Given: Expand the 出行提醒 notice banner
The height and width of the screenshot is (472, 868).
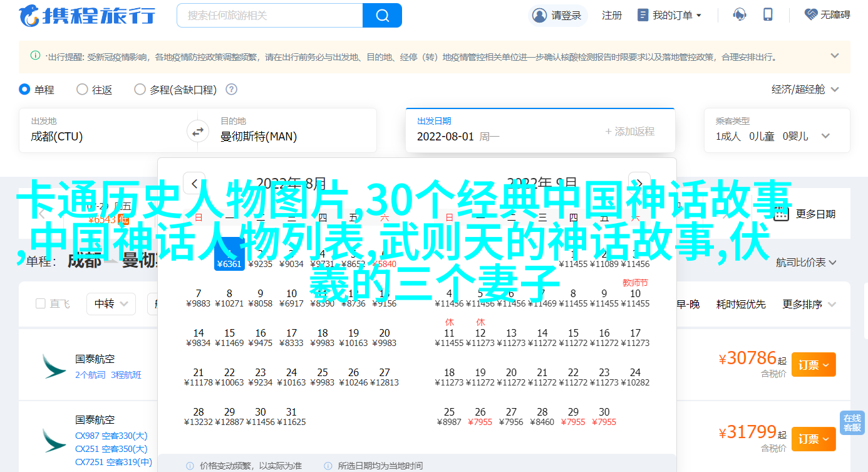Looking at the screenshot, I should click(835, 56).
